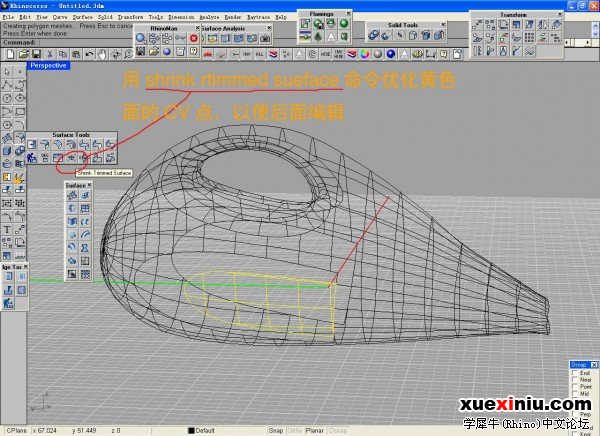Click the Perspective viewport title
The width and height of the screenshot is (600, 436).
[x=48, y=65]
